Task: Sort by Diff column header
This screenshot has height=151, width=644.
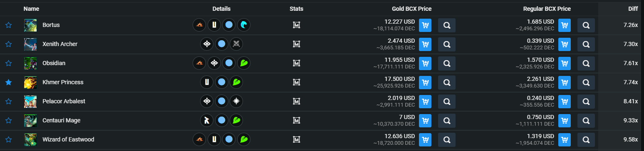Action: click(x=633, y=9)
